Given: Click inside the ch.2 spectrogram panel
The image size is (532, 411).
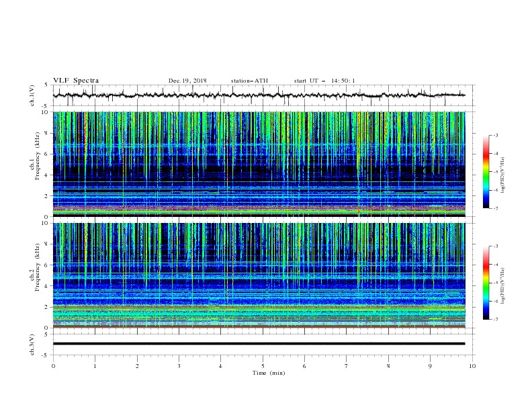Looking at the screenshot, I should pyautogui.click(x=259, y=275).
